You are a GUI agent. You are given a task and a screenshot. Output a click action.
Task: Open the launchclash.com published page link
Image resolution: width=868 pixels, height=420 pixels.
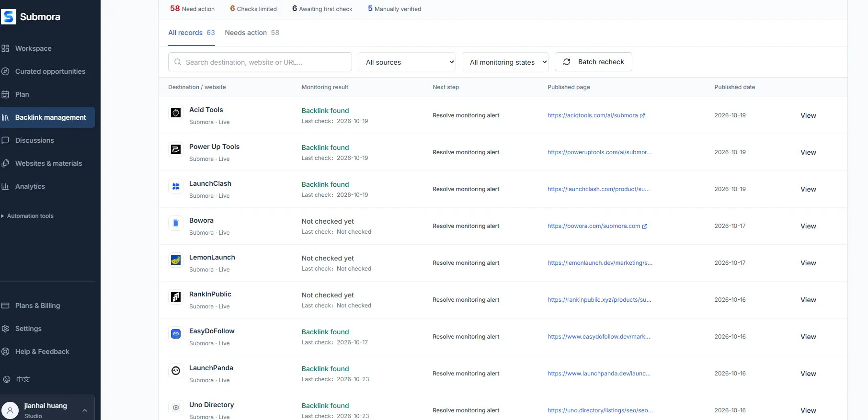[x=599, y=189]
